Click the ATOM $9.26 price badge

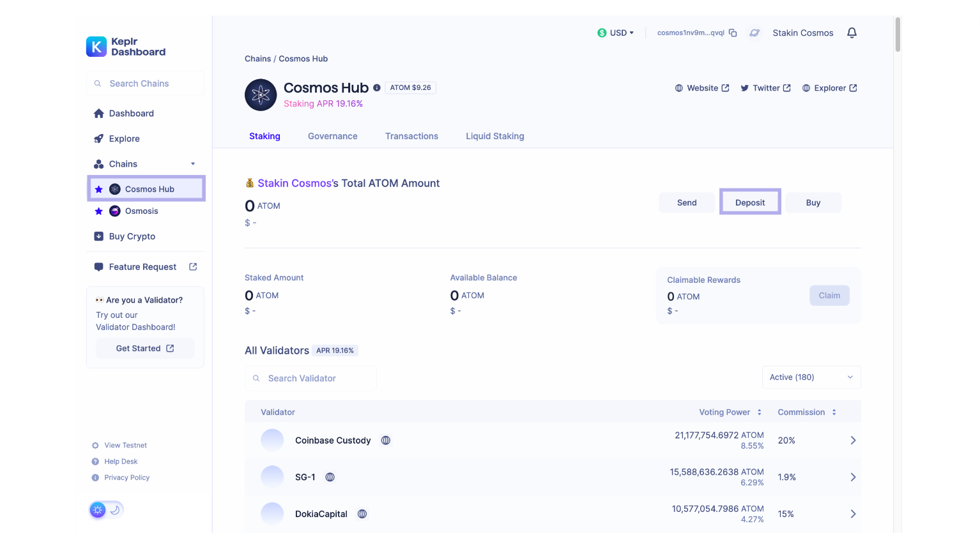pos(411,87)
